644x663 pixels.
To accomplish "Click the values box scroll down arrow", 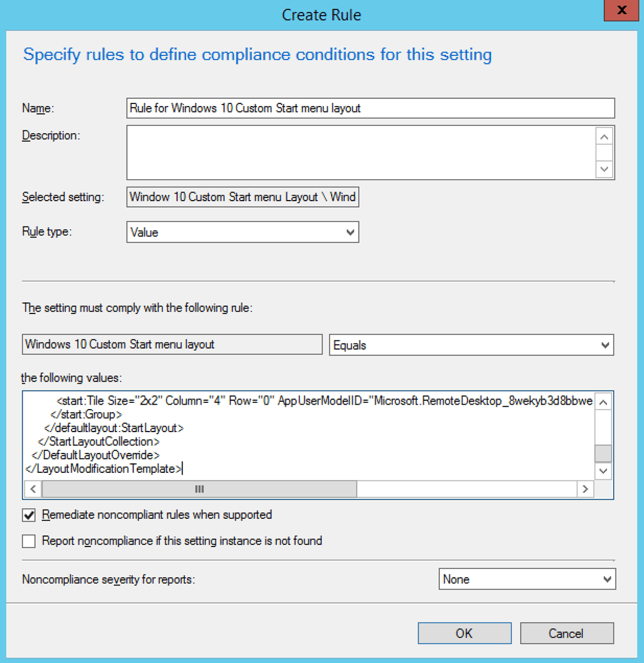I will 603,471.
